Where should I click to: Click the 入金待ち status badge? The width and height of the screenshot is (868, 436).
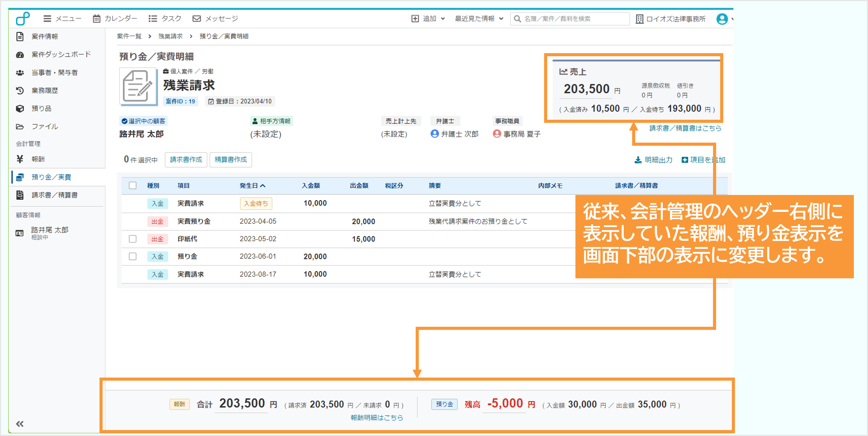pyautogui.click(x=256, y=203)
